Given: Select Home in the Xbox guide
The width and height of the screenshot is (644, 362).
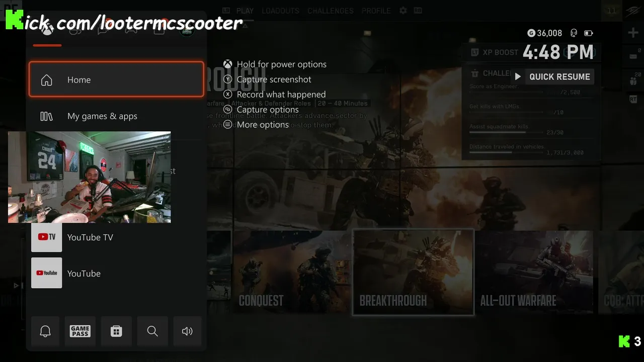Looking at the screenshot, I should click(116, 79).
